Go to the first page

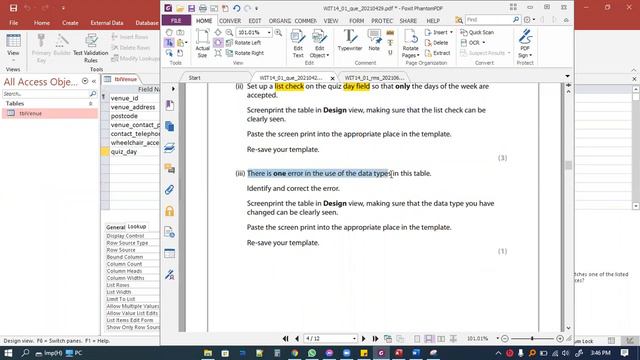[285, 338]
